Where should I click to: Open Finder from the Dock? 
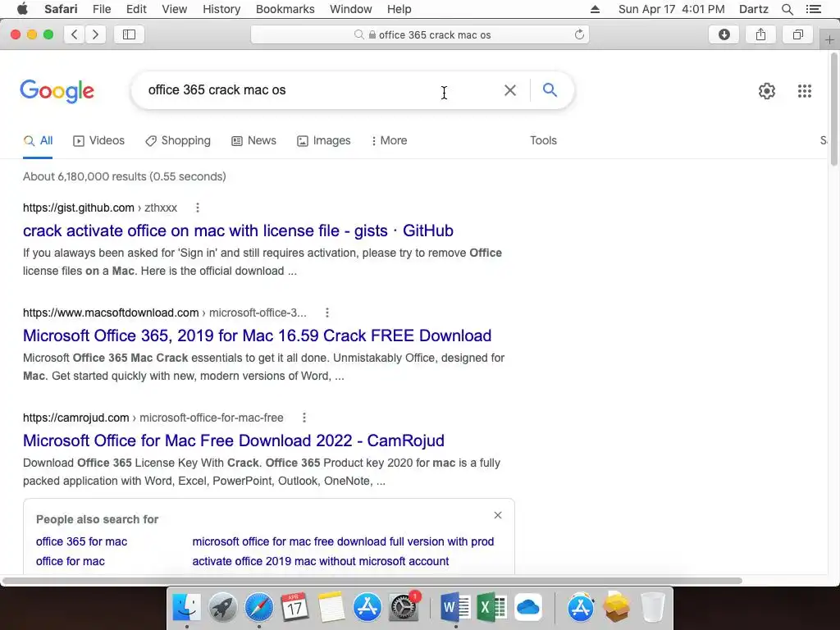(x=187, y=608)
